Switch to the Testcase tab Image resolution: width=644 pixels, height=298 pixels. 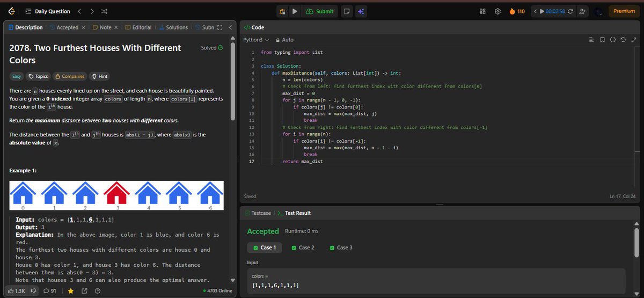click(258, 213)
